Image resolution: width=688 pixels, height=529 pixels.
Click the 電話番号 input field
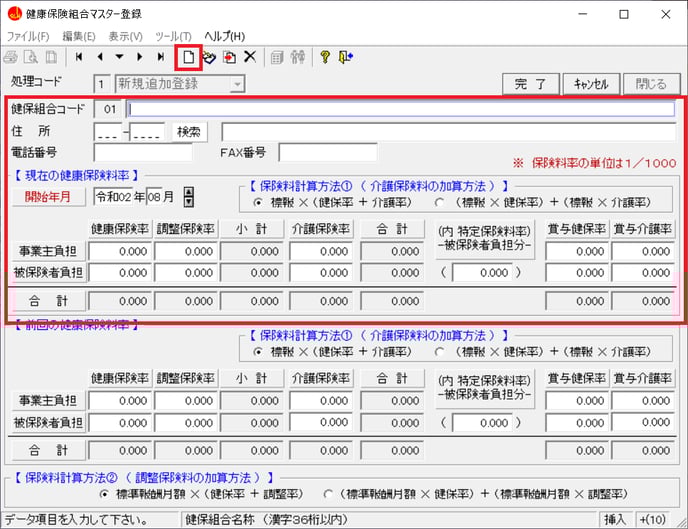[x=143, y=153]
